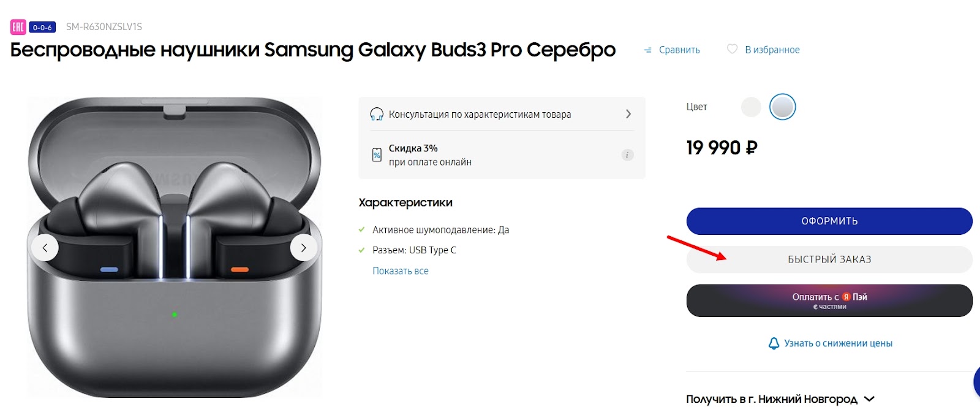Screen dimensions: 980x409
Task: Click the БЫСТРЫЙ ЗАКАЗ button
Action: click(x=829, y=259)
